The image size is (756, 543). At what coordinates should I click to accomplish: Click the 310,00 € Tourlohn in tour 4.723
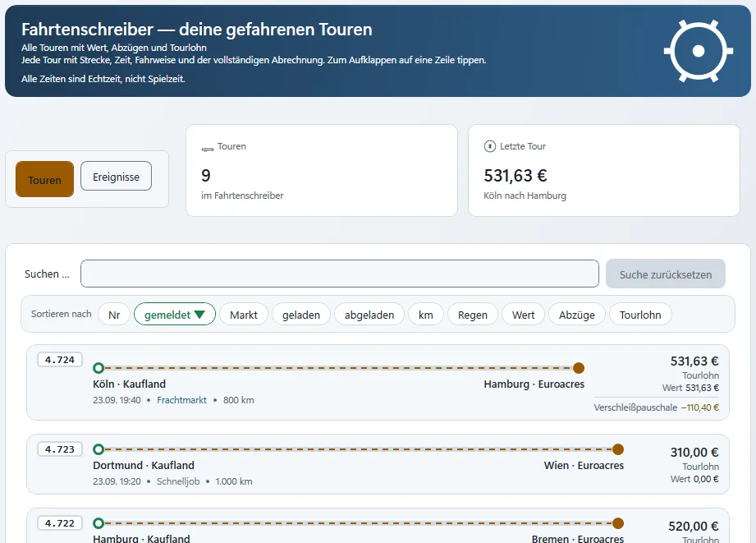coord(694,453)
